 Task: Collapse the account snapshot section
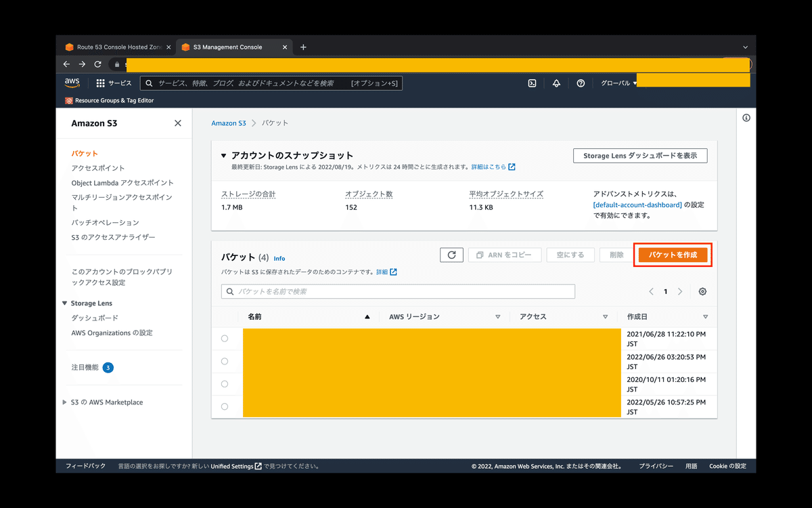coord(224,156)
